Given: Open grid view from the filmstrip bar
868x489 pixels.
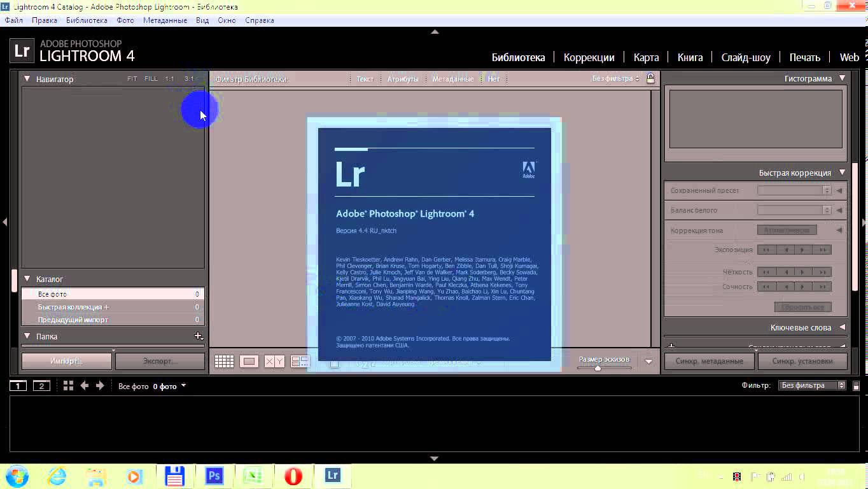Looking at the screenshot, I should pyautogui.click(x=68, y=386).
